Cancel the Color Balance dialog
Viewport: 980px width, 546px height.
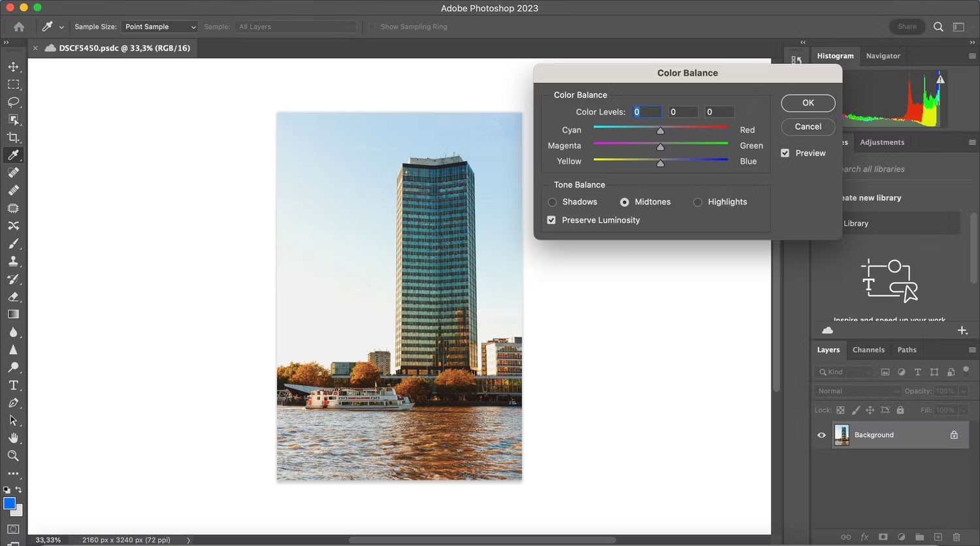(x=808, y=127)
